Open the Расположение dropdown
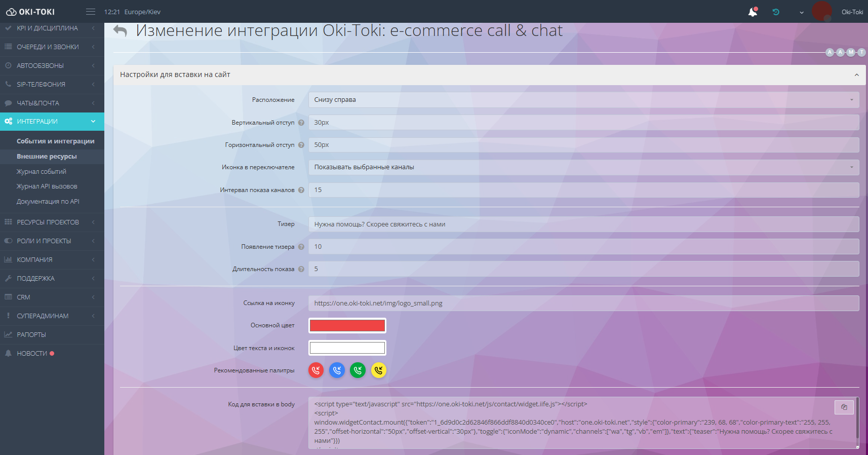 tap(583, 100)
